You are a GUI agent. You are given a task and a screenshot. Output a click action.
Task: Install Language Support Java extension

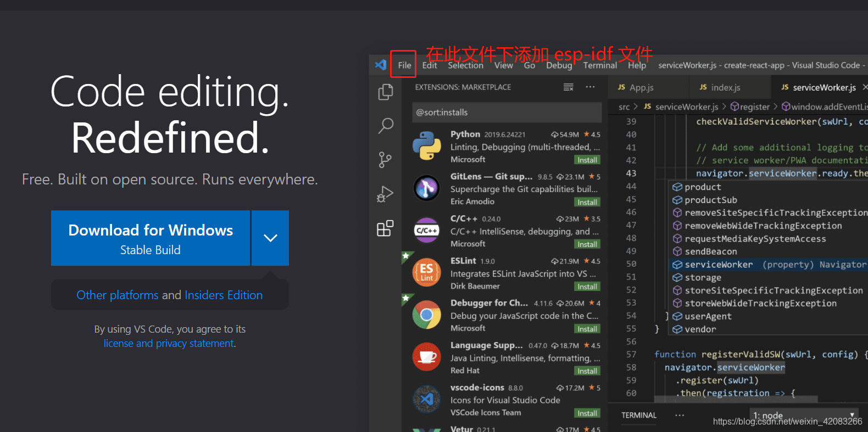pyautogui.click(x=587, y=371)
